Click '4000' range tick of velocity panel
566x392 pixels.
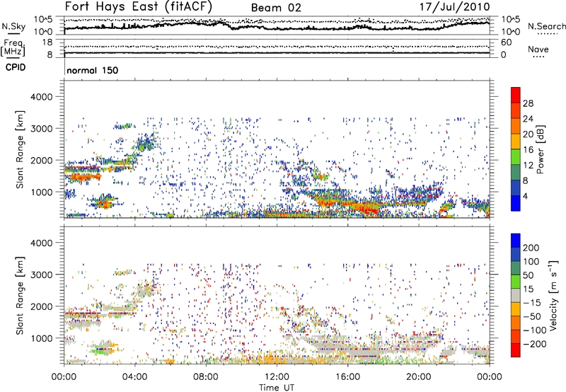point(41,243)
